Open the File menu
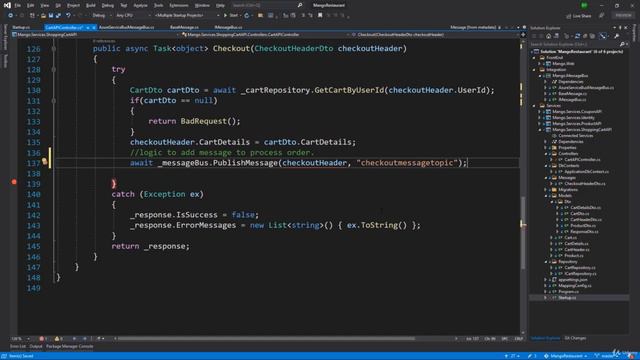This screenshot has width=640, height=360. (18, 5)
